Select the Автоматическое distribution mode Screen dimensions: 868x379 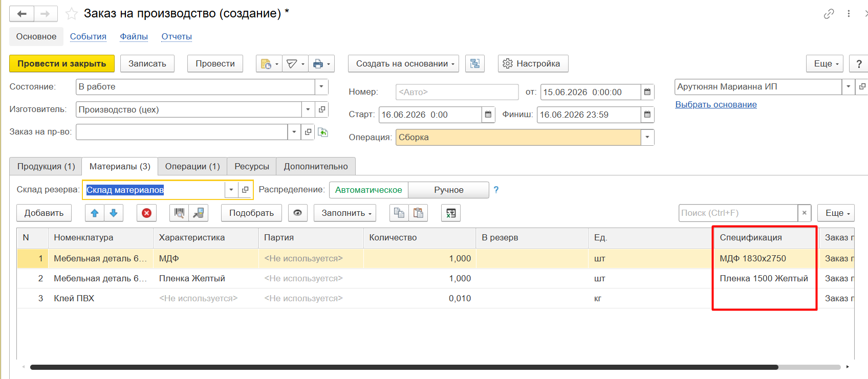click(368, 190)
